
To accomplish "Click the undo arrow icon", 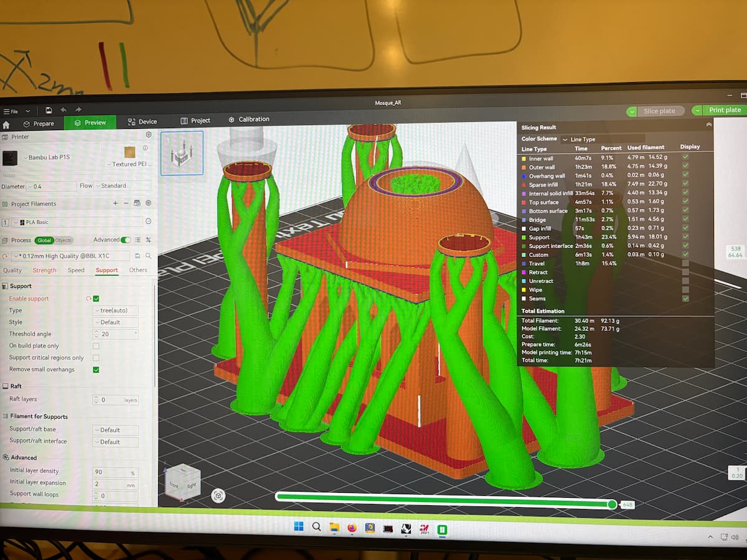I will [63, 110].
